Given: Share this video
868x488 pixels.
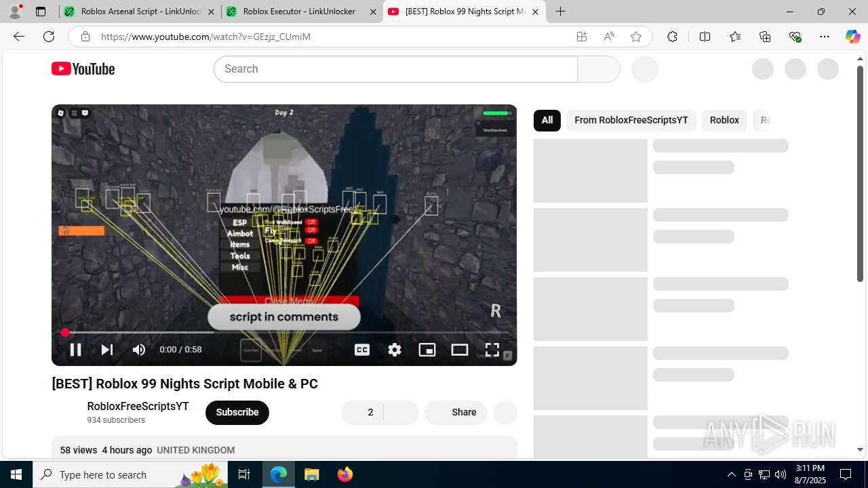Looking at the screenshot, I should tap(456, 412).
